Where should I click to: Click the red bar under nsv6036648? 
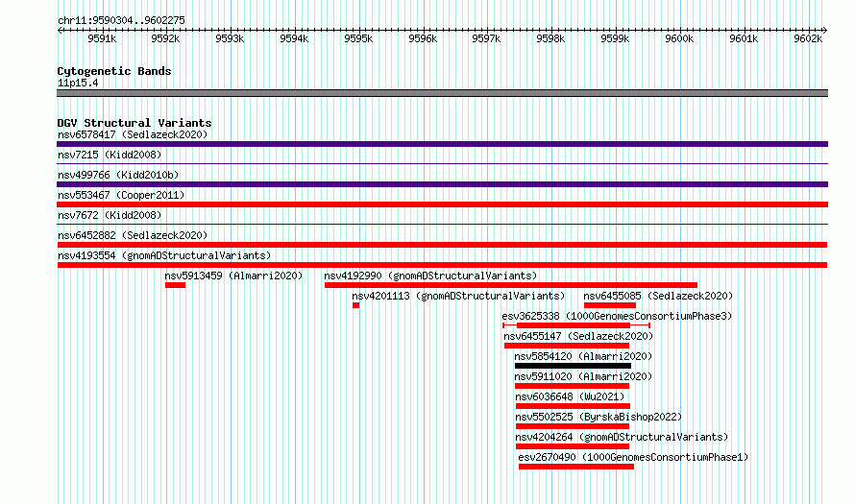573,406
